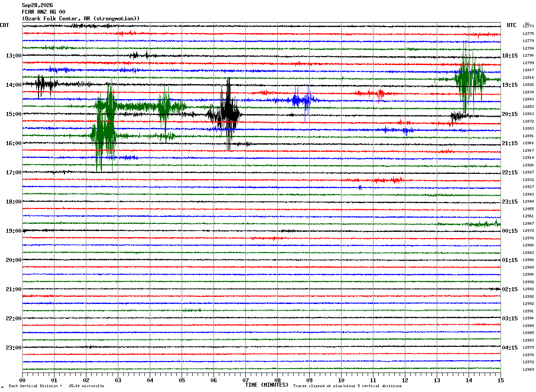Select the TIME (MINUTES) axis label
This screenshot has height=392, width=536.
tap(267, 385)
